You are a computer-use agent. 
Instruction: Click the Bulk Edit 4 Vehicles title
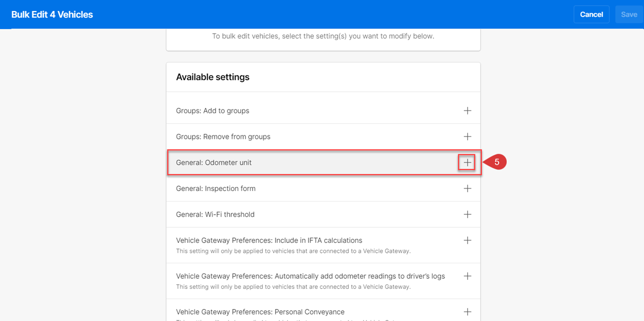(x=52, y=15)
